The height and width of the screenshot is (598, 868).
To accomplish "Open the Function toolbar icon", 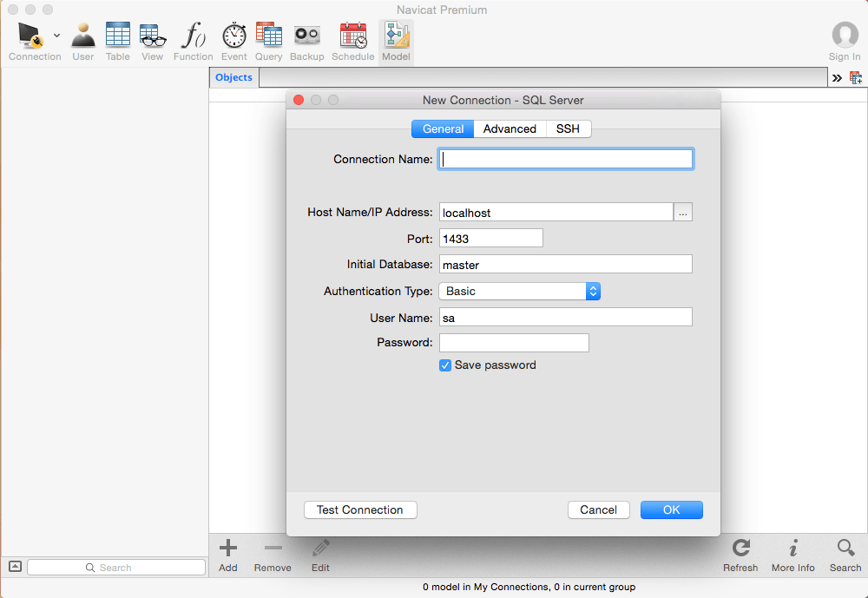I will (x=194, y=36).
